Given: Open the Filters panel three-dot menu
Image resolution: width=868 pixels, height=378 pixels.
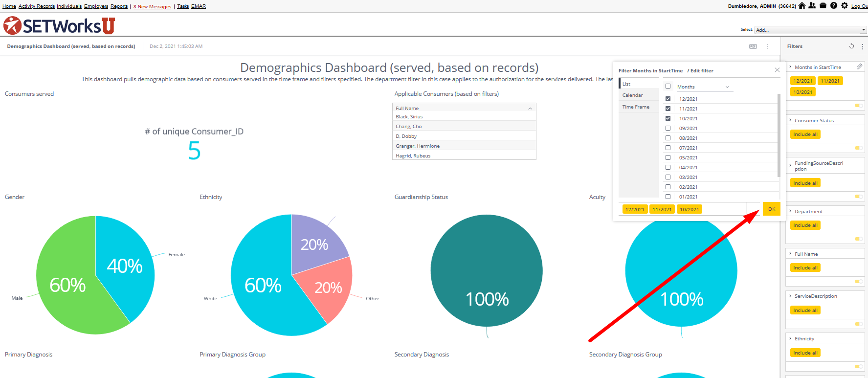Looking at the screenshot, I should pyautogui.click(x=862, y=46).
